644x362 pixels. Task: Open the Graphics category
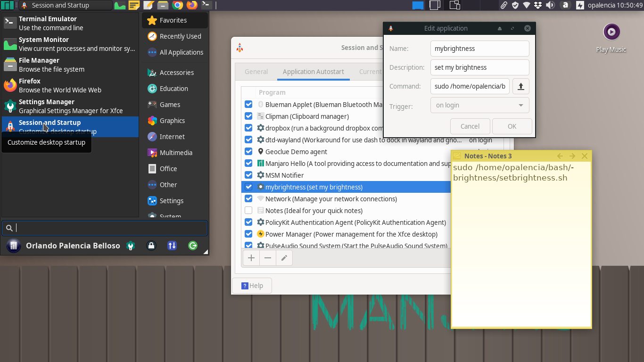pos(175,121)
